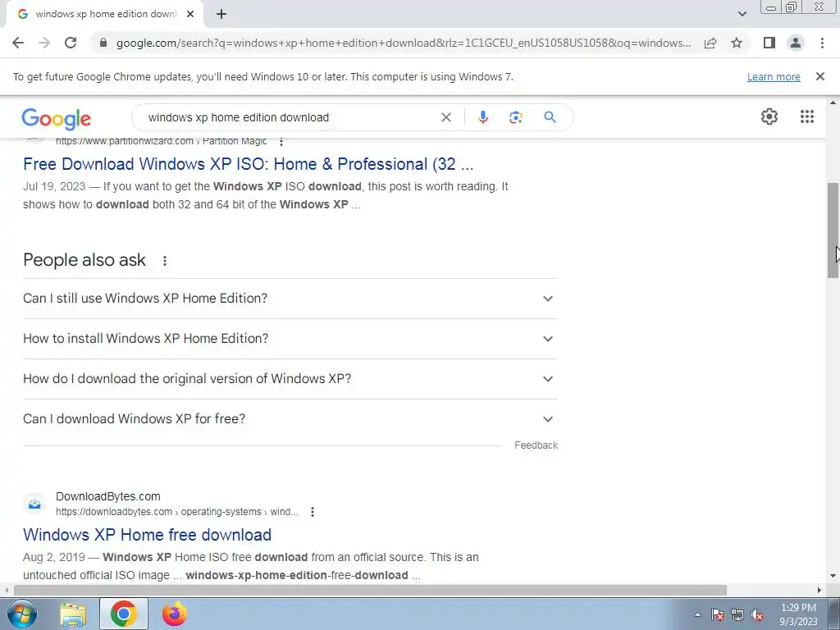This screenshot has height=630, width=840.
Task: Open Windows XP Home free download result
Action: tap(148, 535)
